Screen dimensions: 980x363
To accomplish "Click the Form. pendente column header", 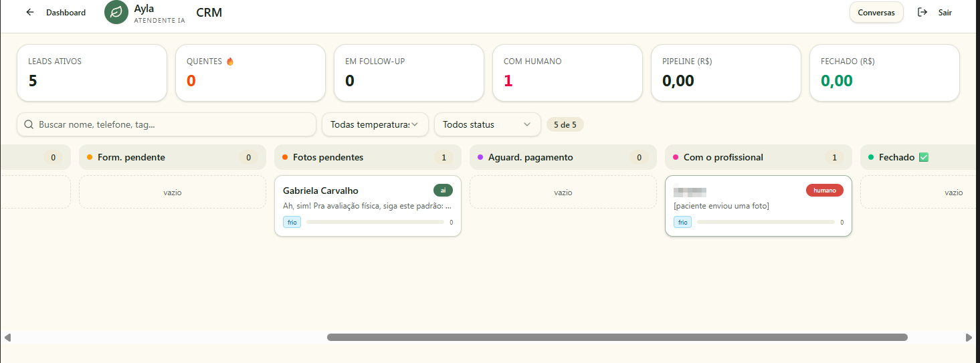I will [173, 157].
